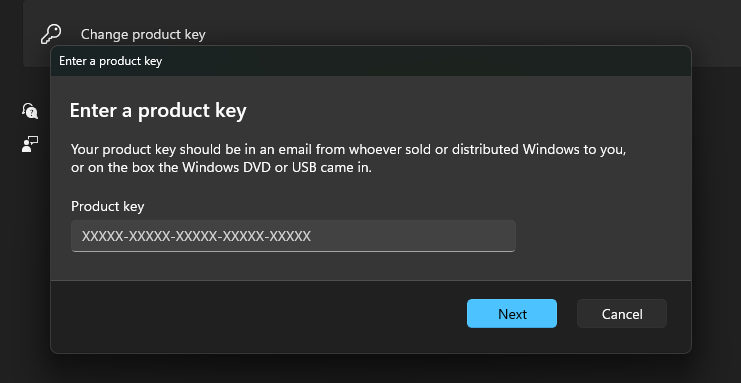Click the word distributed in the description

pos(485,149)
